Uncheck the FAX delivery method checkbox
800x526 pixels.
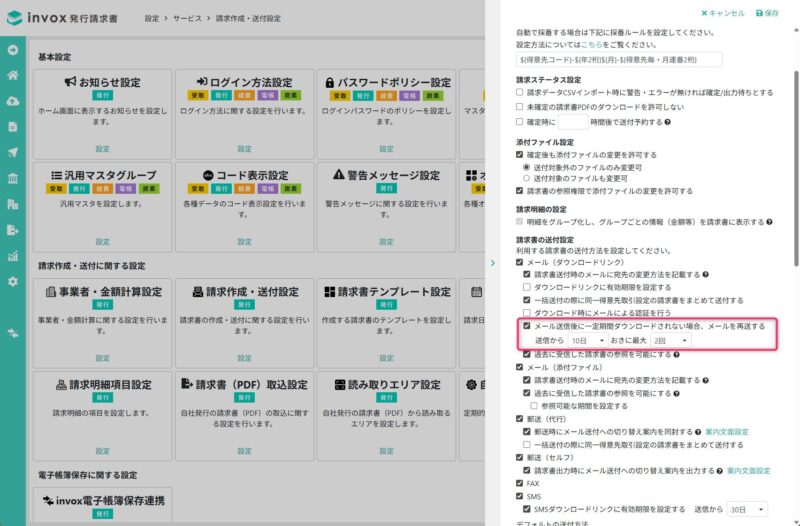[x=520, y=483]
